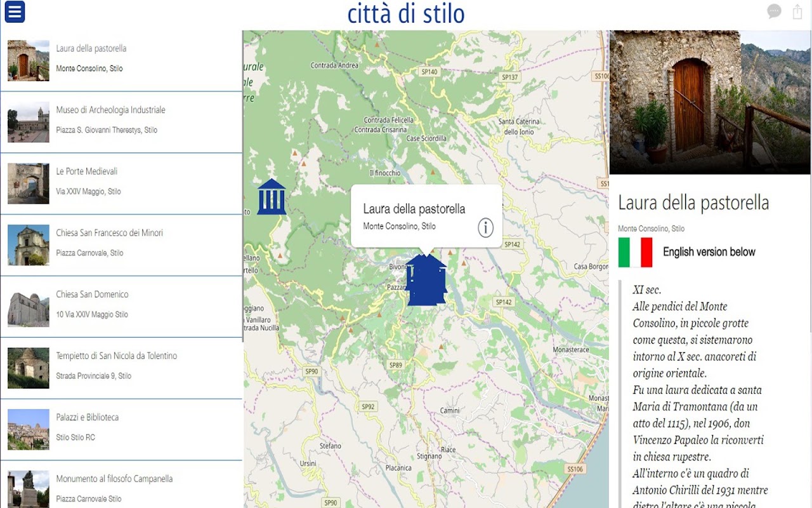Click the città di stilo header title
Viewport: 812px width, 508px height.
tap(406, 13)
